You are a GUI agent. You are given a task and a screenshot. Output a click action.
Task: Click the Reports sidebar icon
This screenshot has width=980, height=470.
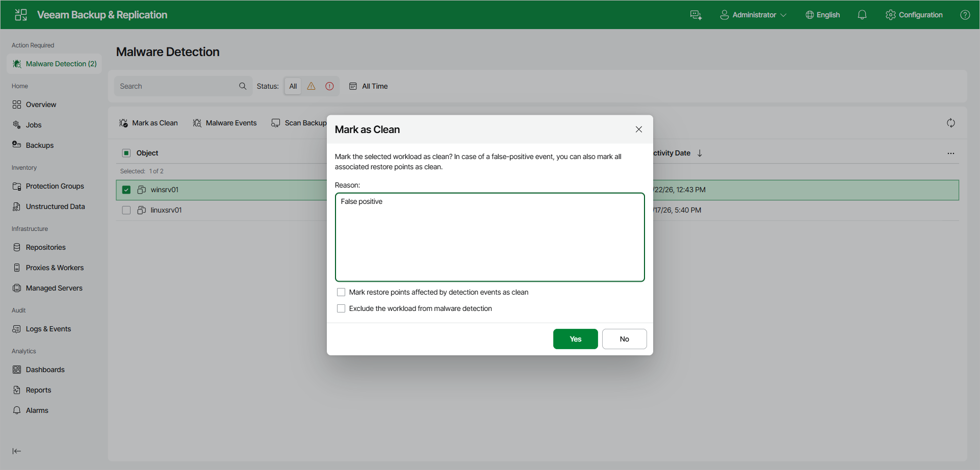pos(17,390)
